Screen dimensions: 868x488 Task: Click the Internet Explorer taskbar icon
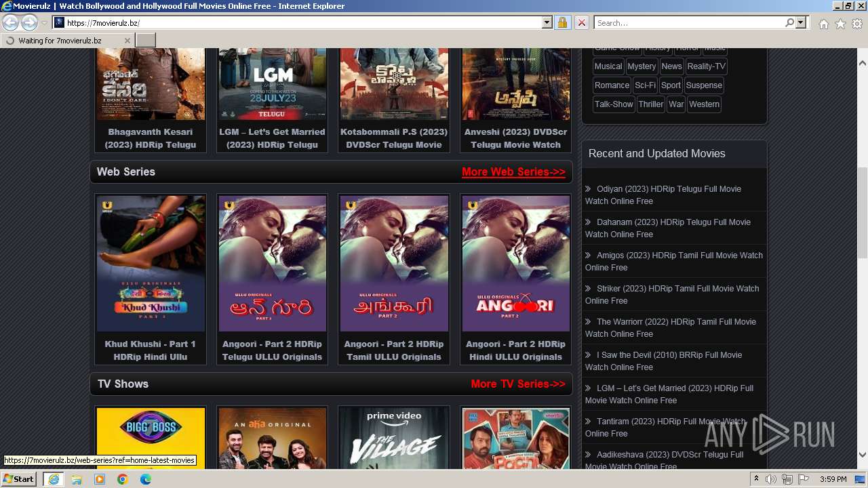(x=53, y=479)
